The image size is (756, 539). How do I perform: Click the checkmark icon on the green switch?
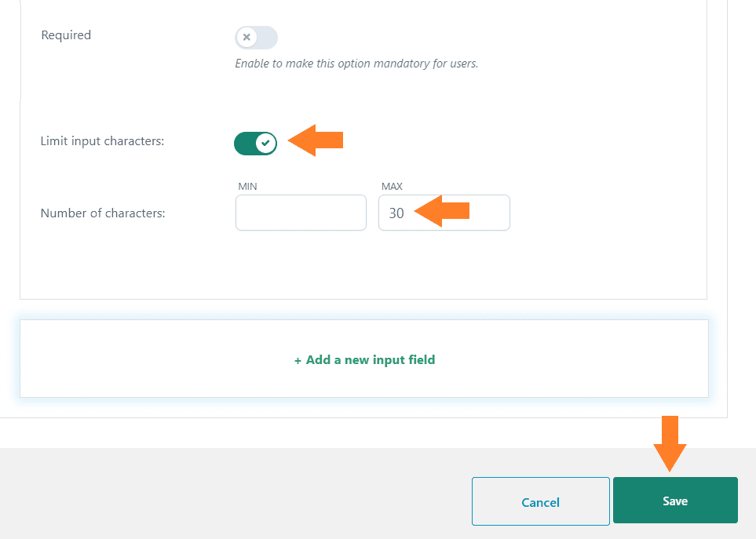[x=265, y=143]
